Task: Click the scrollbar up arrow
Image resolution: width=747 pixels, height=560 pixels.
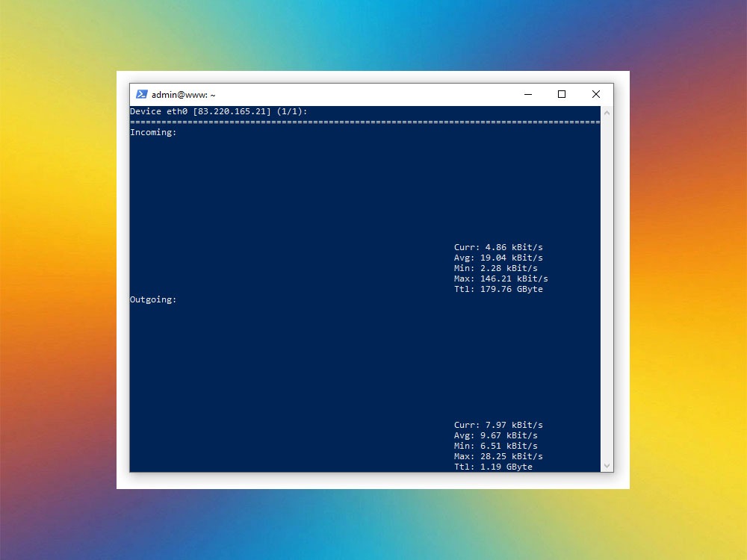Action: pyautogui.click(x=607, y=113)
